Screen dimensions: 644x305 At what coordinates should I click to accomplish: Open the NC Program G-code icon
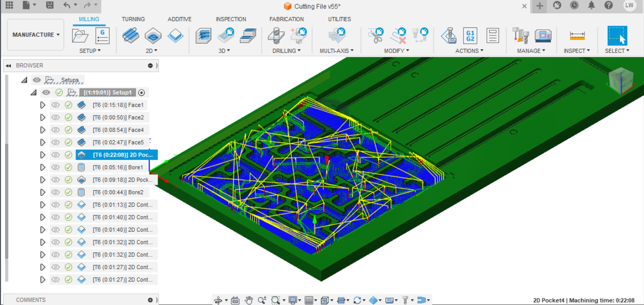(x=102, y=35)
